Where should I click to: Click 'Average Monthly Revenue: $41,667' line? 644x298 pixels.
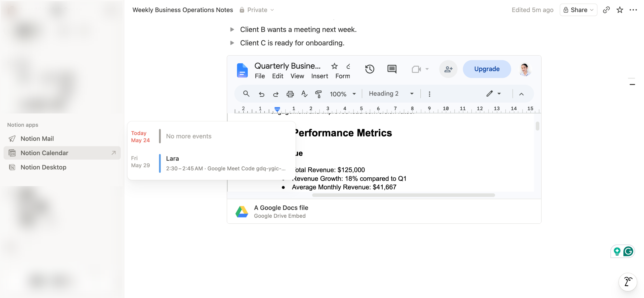pyautogui.click(x=344, y=187)
